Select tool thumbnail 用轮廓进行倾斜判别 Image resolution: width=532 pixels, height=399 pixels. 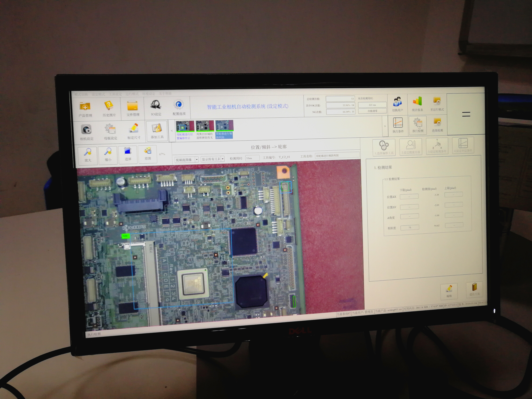click(224, 129)
